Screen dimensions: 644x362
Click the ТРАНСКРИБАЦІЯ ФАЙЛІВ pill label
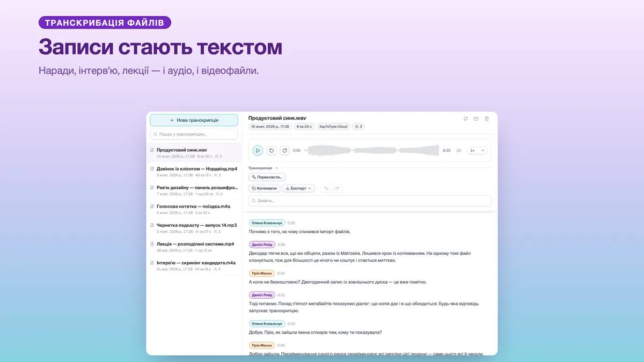point(105,23)
